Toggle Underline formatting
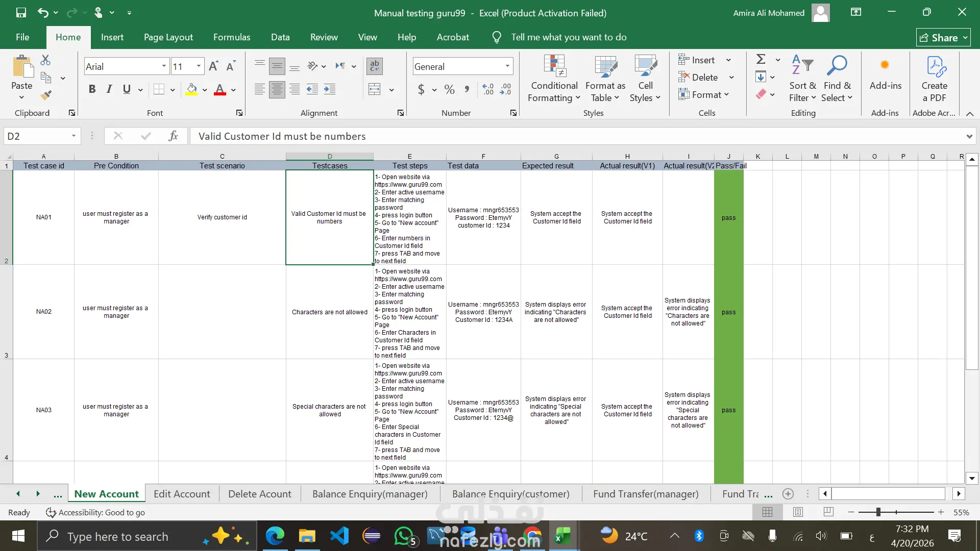This screenshot has height=551, width=980. [127, 90]
